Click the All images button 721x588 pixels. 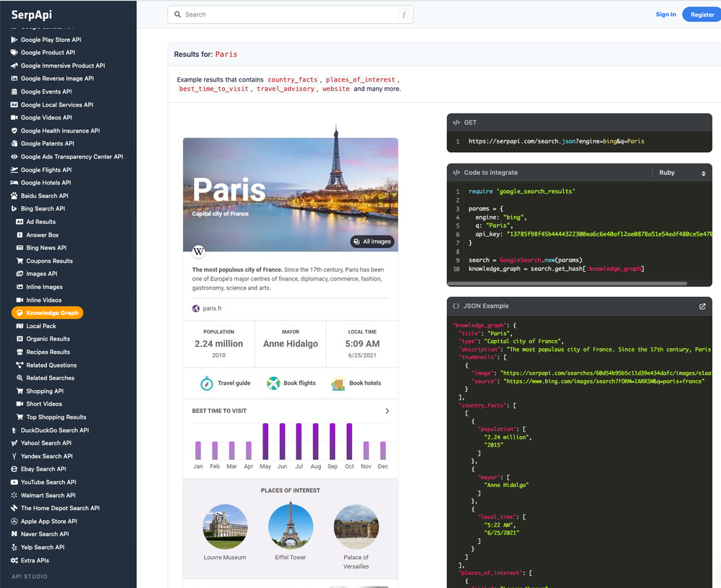372,241
